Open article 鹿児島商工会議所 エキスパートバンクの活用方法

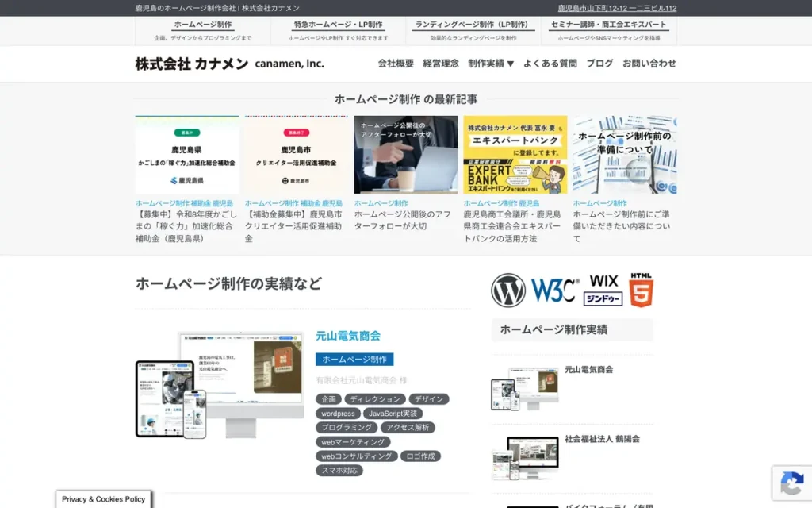click(512, 226)
